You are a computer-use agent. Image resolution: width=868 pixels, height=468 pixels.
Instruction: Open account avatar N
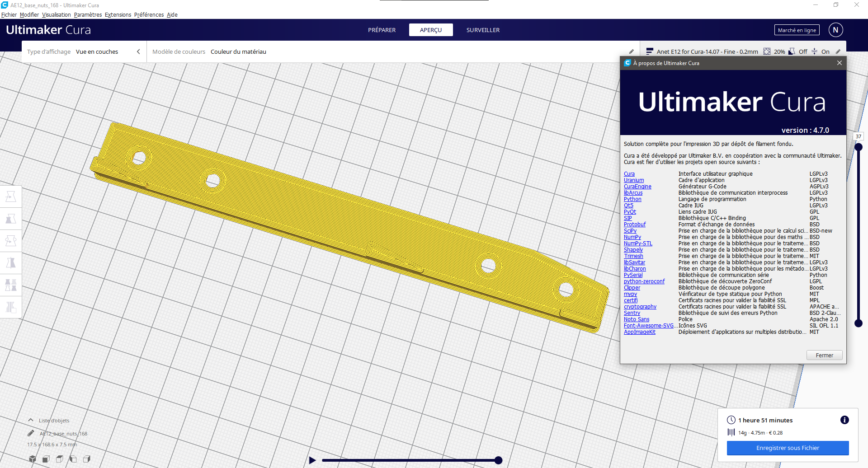pyautogui.click(x=835, y=30)
